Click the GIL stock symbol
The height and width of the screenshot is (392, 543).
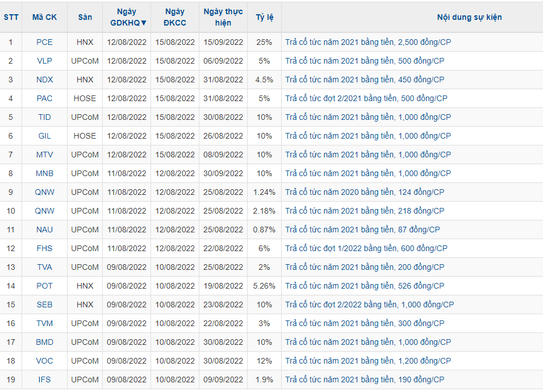point(44,136)
